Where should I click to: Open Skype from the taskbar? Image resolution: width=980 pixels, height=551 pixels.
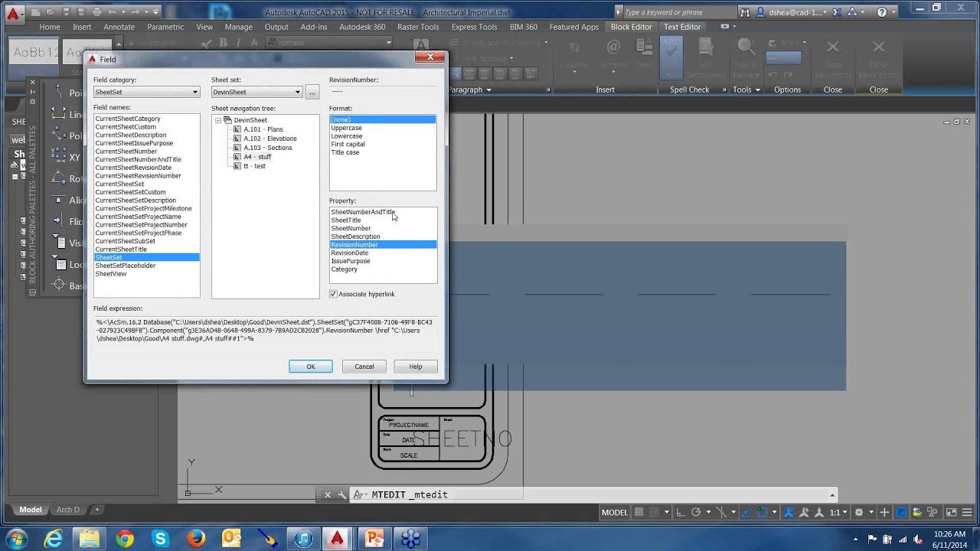click(x=161, y=539)
